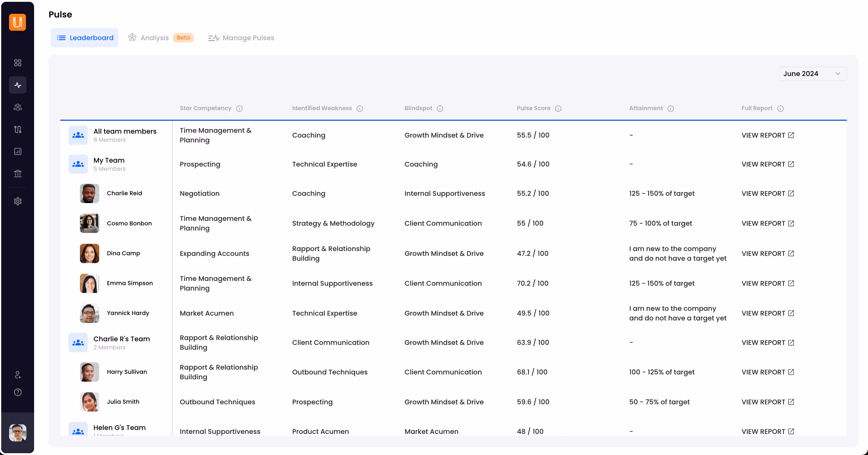Click the bank building icon in sidebar

[x=17, y=173]
